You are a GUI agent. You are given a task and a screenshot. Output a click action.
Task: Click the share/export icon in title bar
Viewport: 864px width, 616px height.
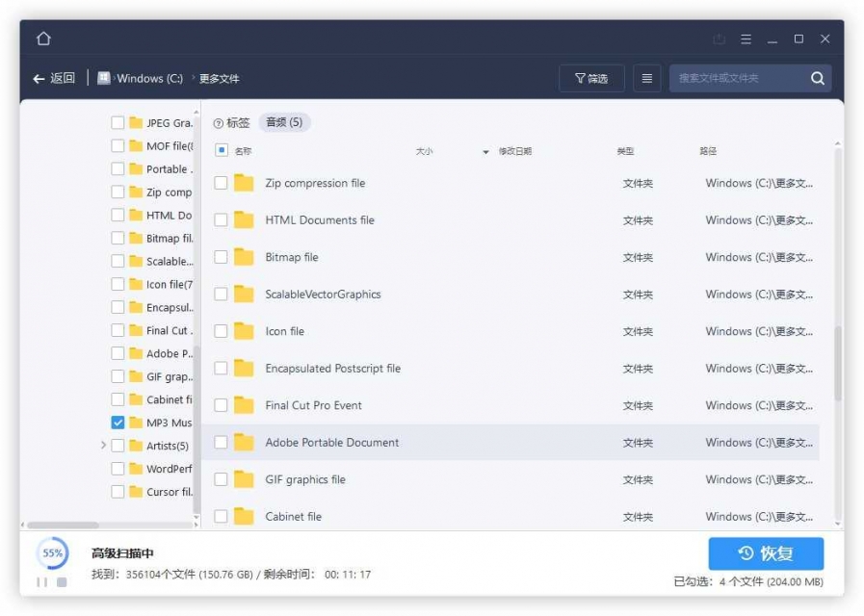click(720, 39)
